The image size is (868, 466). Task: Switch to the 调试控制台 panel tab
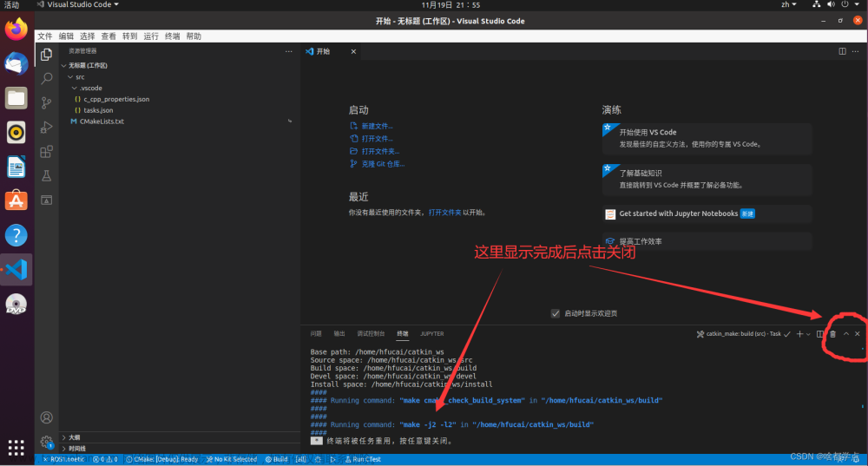click(x=371, y=334)
